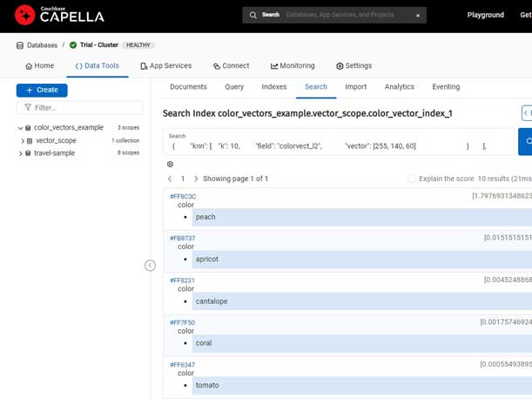Open the Settings tab

coord(354,65)
